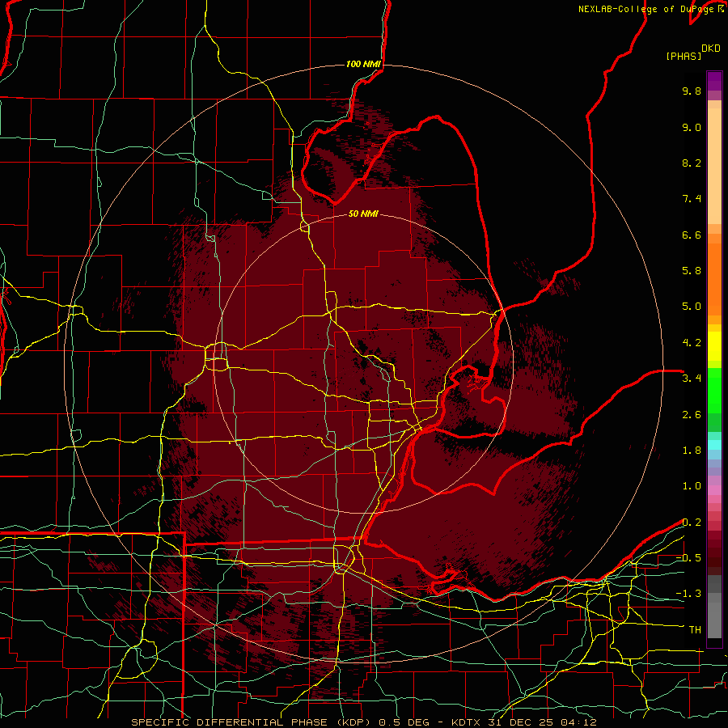Select the 9.0 scale value

click(x=692, y=127)
